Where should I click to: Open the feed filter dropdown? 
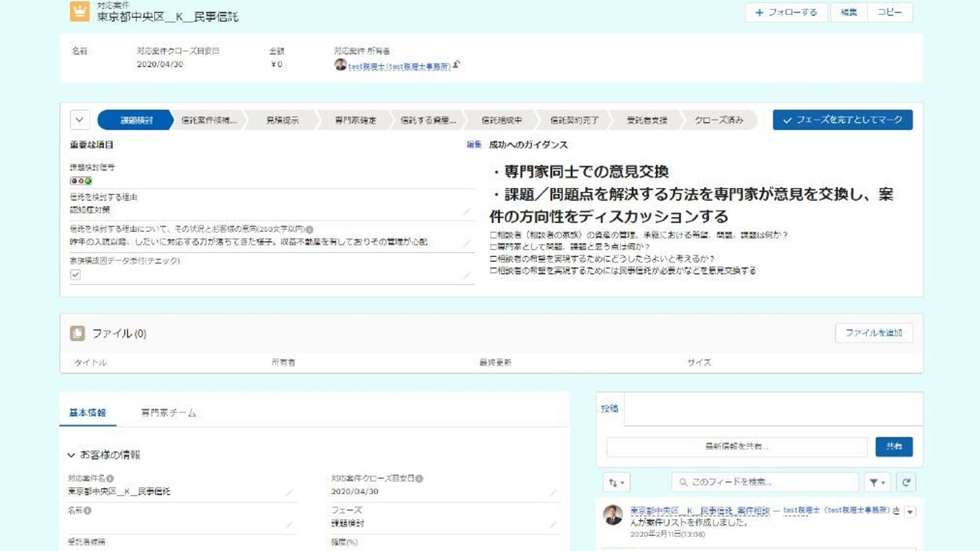tap(877, 482)
